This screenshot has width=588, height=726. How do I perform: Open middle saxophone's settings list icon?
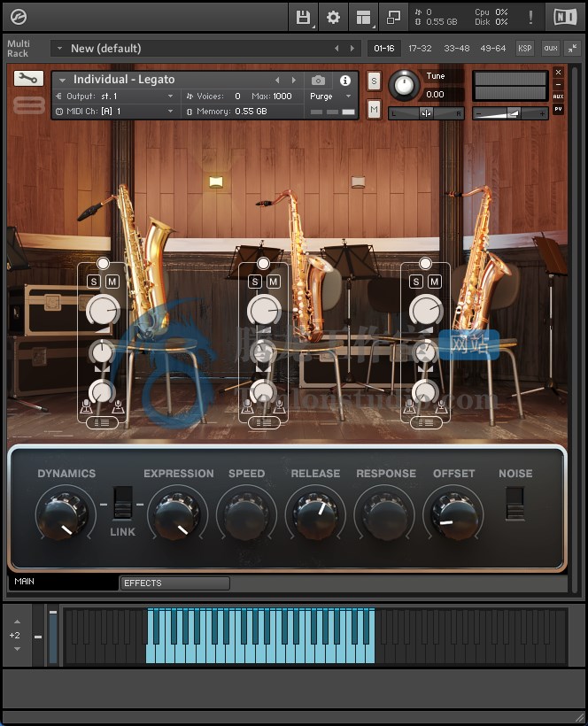click(264, 422)
